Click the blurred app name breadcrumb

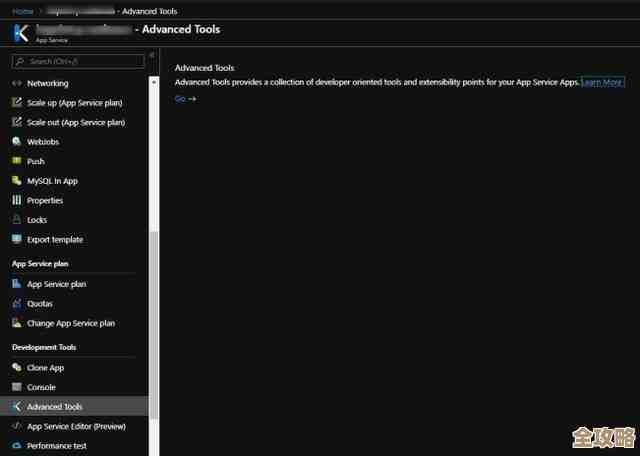(80, 11)
